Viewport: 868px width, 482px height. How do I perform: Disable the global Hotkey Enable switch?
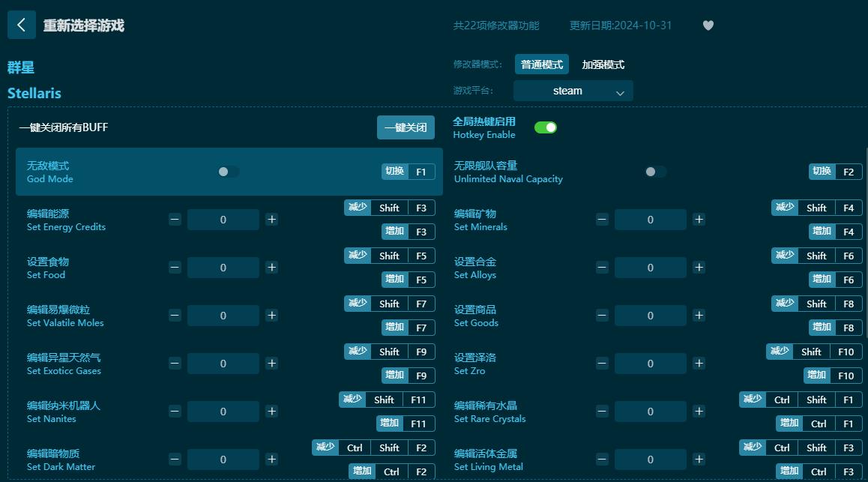pyautogui.click(x=546, y=127)
